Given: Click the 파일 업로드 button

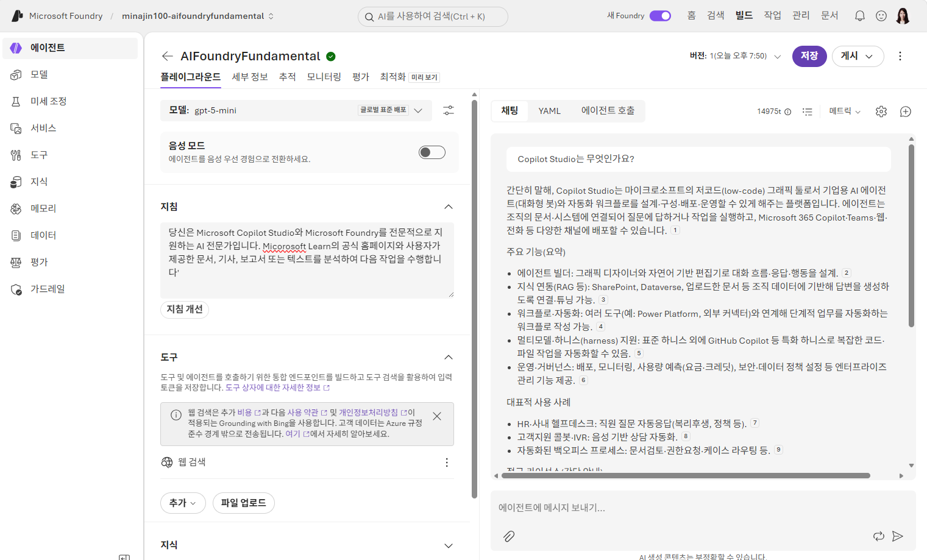Looking at the screenshot, I should 243,503.
